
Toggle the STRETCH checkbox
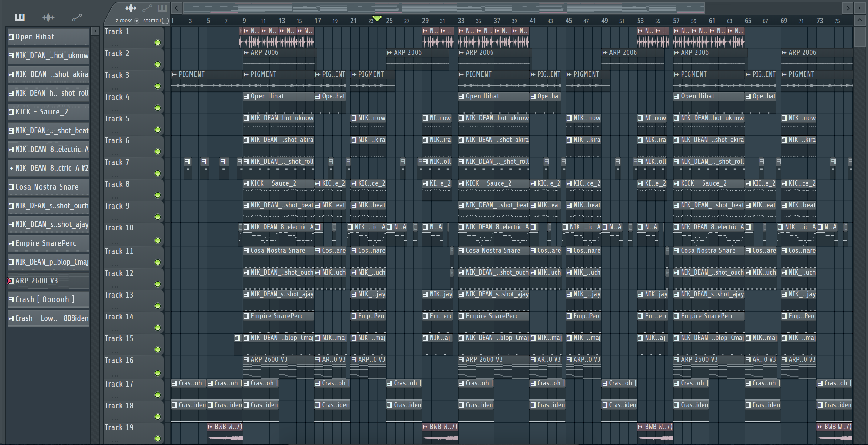click(165, 21)
